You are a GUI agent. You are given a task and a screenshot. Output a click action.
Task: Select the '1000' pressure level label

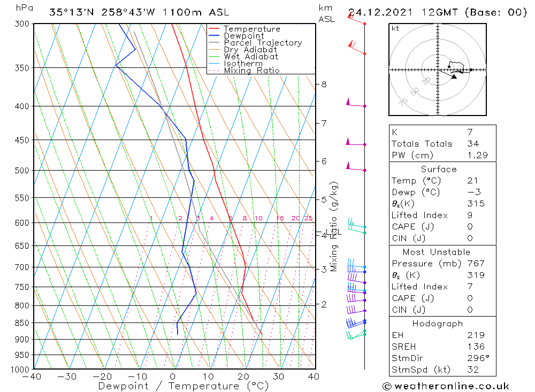(x=20, y=370)
